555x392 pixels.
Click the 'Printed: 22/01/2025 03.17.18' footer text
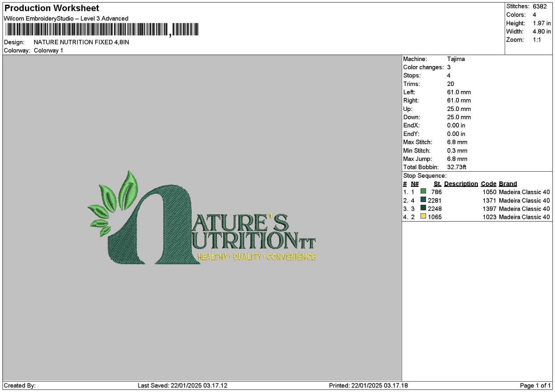pyautogui.click(x=368, y=385)
